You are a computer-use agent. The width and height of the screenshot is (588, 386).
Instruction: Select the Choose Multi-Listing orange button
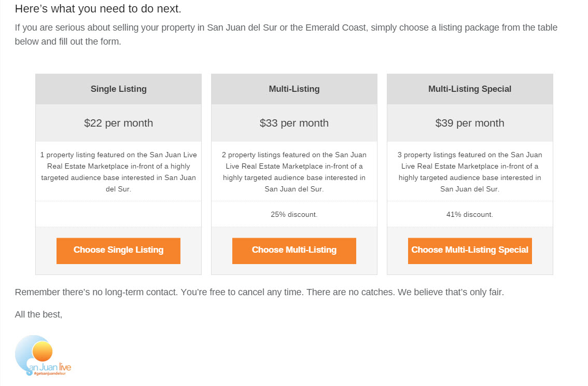tap(294, 251)
